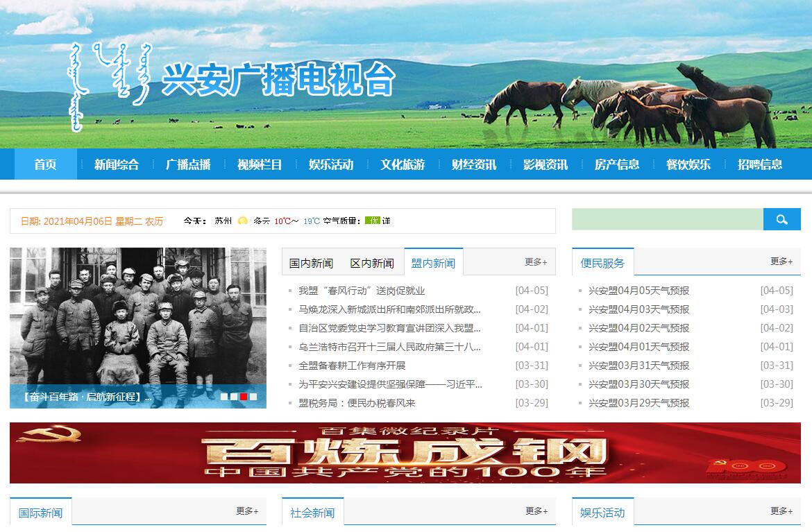Click the red 百炼成钢 banner
This screenshot has width=812, height=532.
point(405,453)
